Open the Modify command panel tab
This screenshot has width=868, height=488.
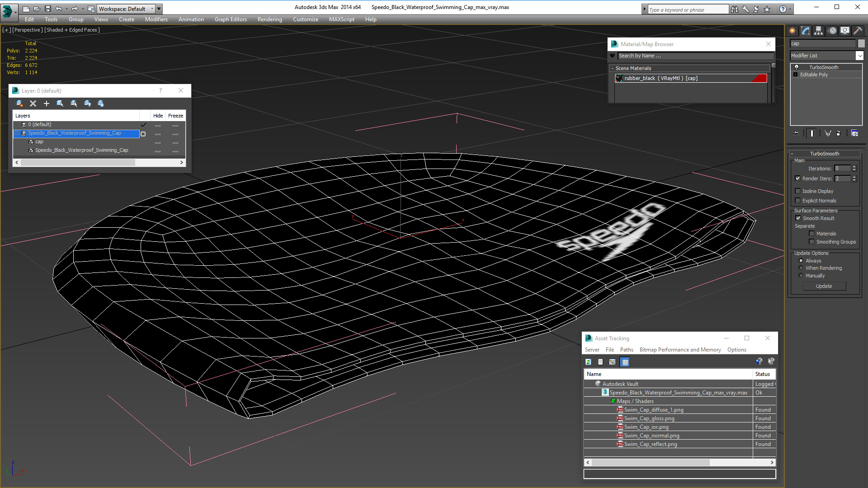[x=805, y=31]
